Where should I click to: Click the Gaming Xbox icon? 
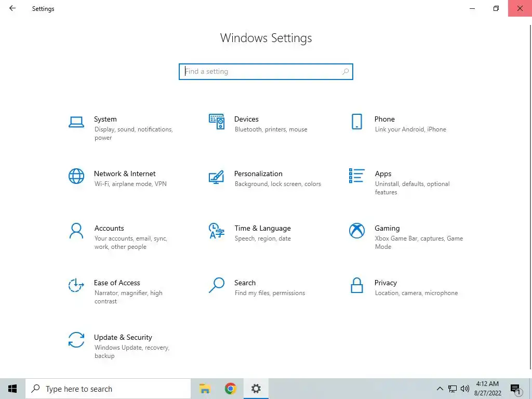pyautogui.click(x=356, y=231)
